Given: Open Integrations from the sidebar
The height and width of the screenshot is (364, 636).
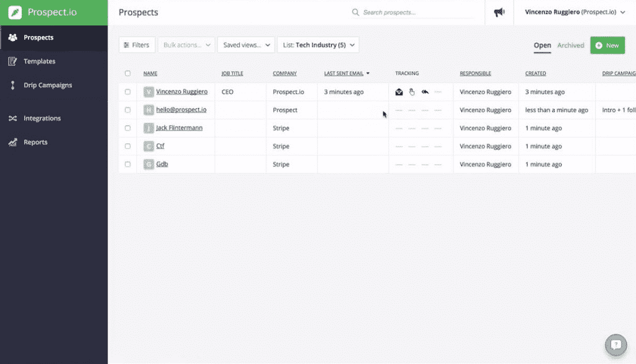Looking at the screenshot, I should 42,118.
